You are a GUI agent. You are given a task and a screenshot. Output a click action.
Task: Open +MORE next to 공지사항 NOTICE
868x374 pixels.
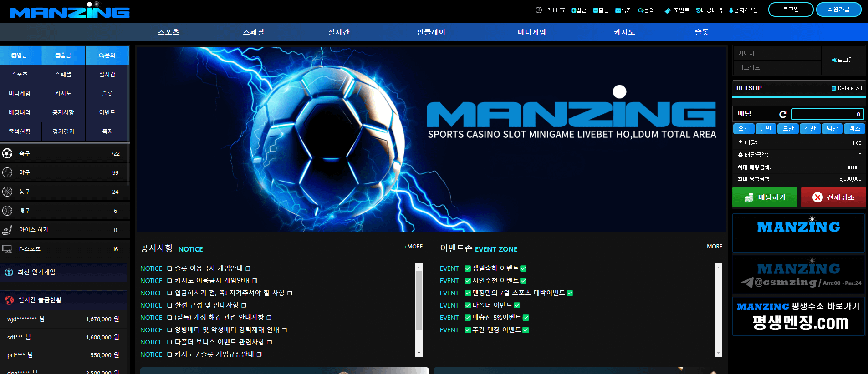(x=413, y=247)
